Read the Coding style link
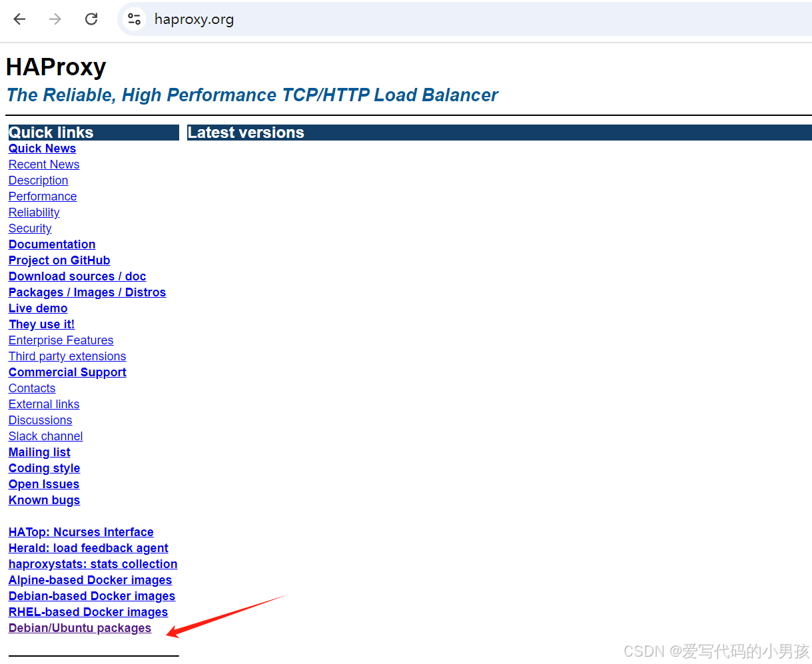This screenshot has width=812, height=664. (44, 468)
